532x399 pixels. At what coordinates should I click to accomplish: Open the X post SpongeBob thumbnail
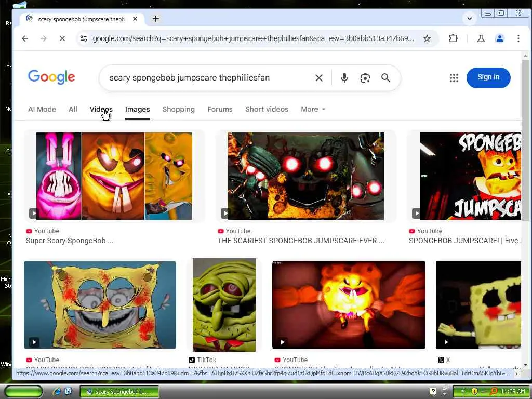point(478,304)
